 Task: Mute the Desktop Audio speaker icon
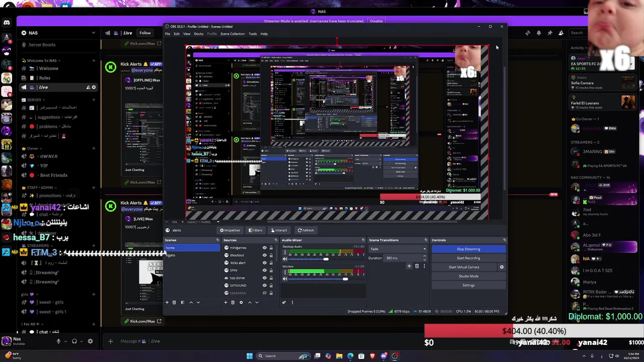pos(285,259)
